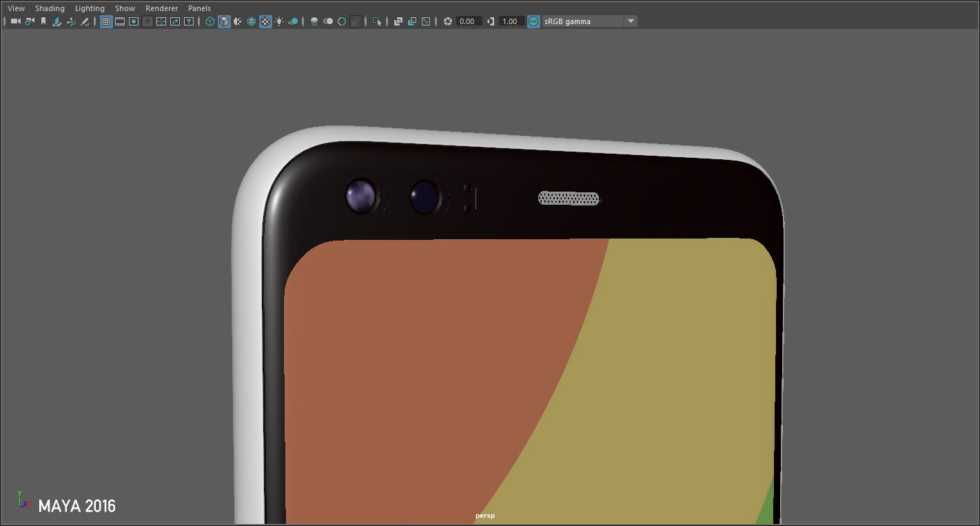Toggle screen-space ambient occlusion
Viewport: 980px width, 526px height.
click(x=314, y=21)
